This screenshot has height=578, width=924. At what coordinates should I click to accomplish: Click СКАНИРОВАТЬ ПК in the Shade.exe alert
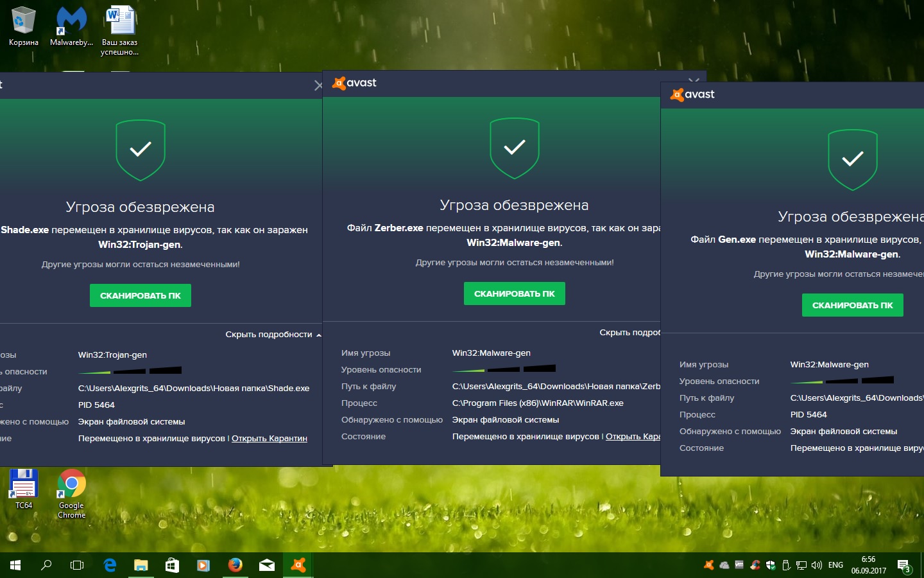tap(141, 295)
